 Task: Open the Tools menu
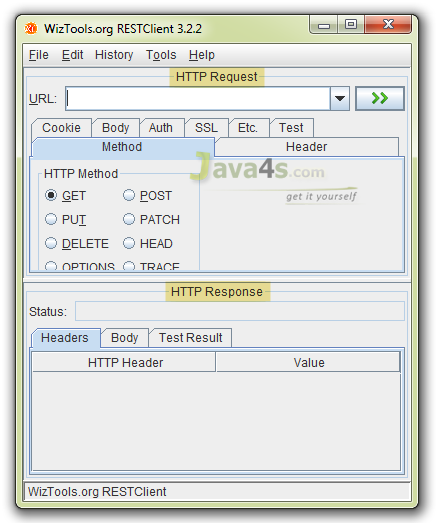point(161,55)
